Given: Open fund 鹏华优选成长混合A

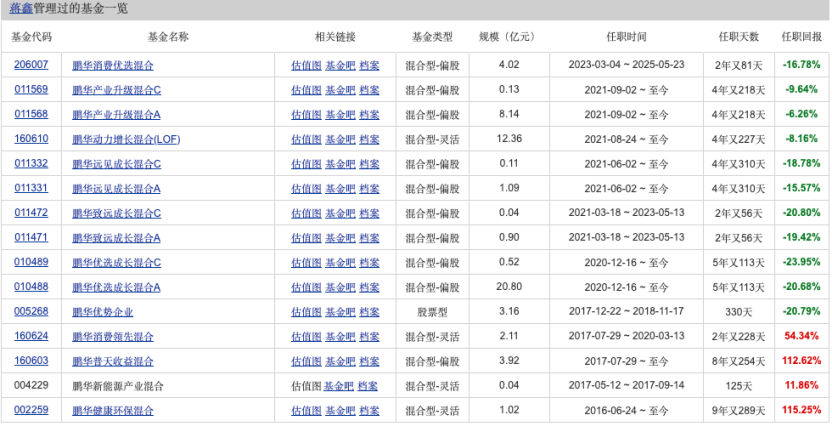Looking at the screenshot, I should pyautogui.click(x=116, y=287).
